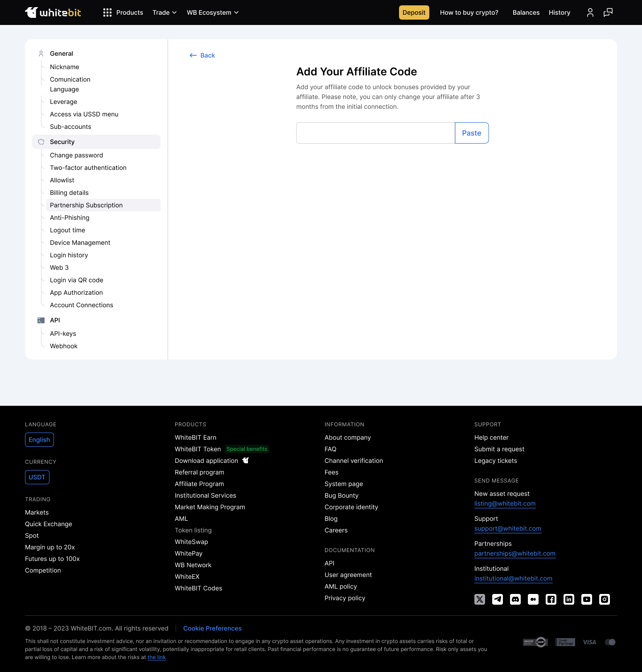This screenshot has height=672, width=642.
Task: Open the YouTube social link icon
Action: [586, 599]
